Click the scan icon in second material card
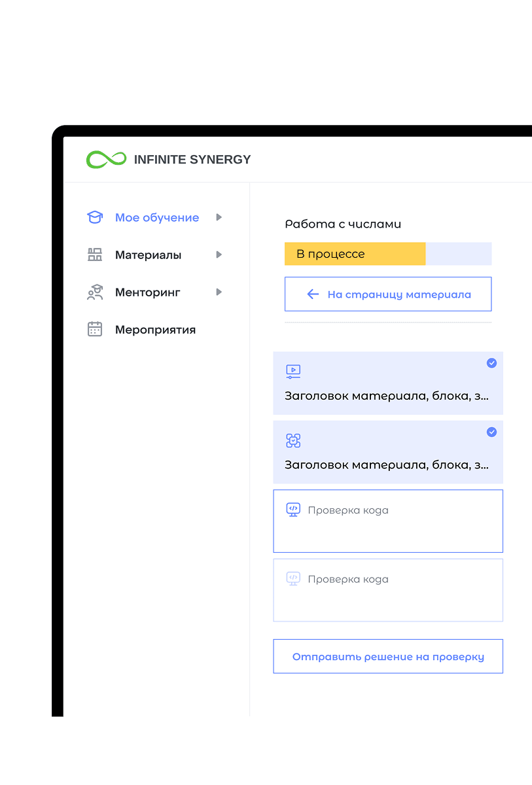 click(x=293, y=441)
